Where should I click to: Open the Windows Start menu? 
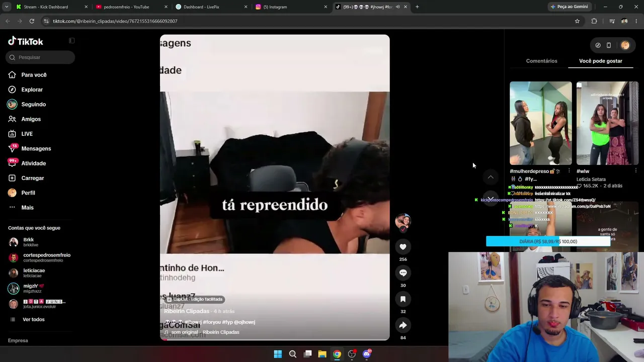(x=278, y=354)
